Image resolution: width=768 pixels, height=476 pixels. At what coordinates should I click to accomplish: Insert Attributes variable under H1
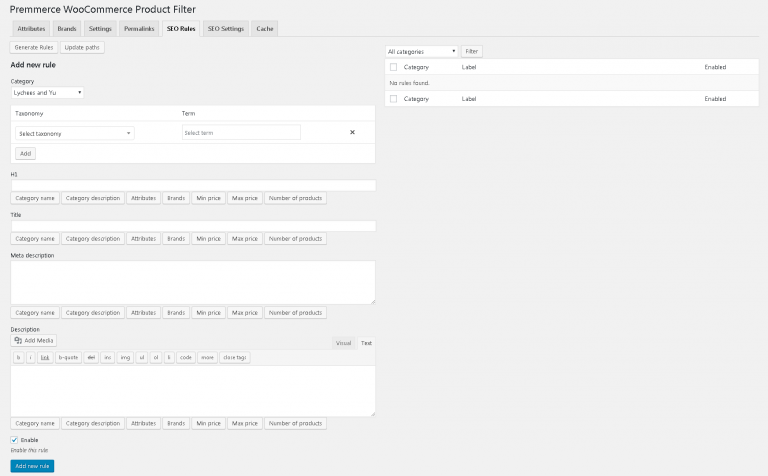[144, 198]
